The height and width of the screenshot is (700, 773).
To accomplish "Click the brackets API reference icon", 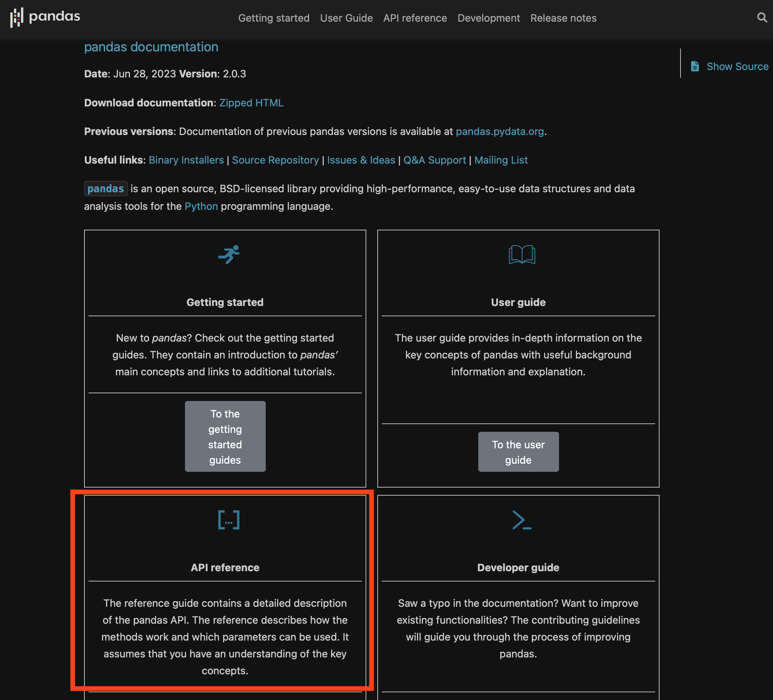I will coord(229,520).
